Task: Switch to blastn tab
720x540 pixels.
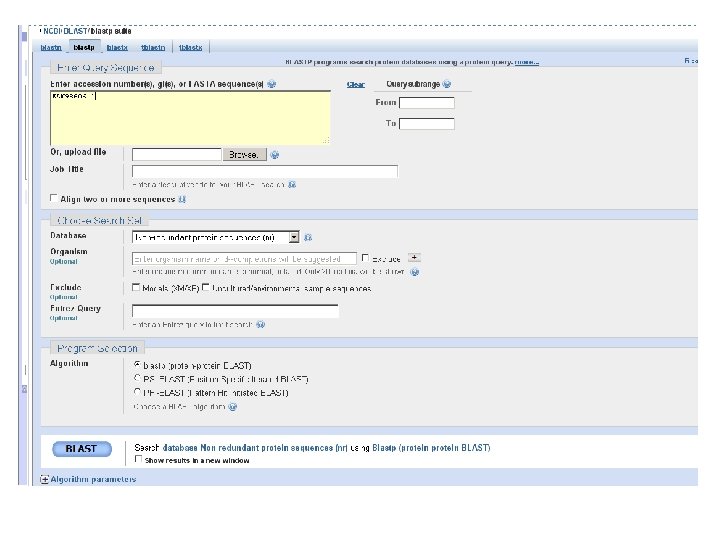Action: click(x=51, y=48)
